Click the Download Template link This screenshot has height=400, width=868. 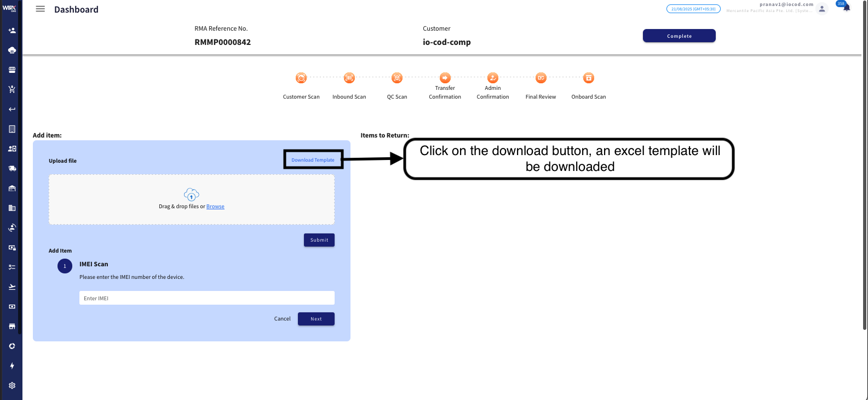(x=313, y=160)
